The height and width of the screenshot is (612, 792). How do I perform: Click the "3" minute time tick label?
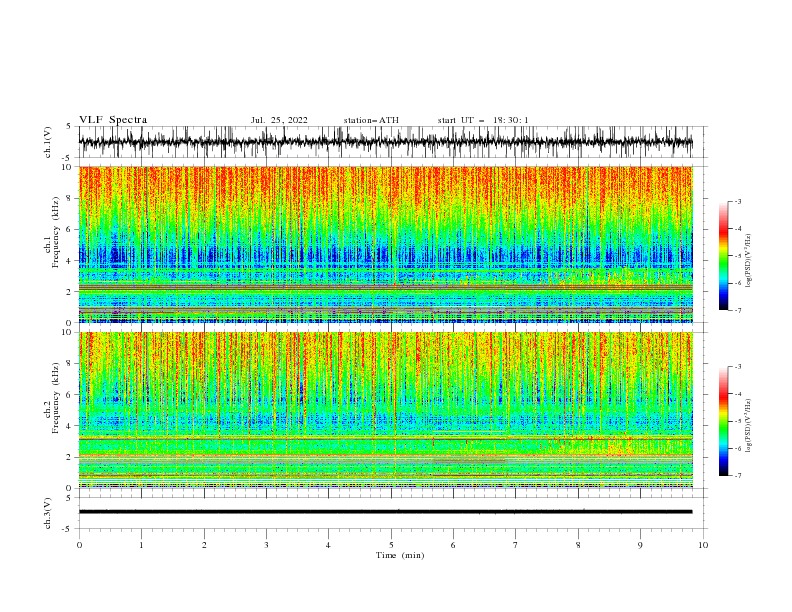click(x=266, y=545)
